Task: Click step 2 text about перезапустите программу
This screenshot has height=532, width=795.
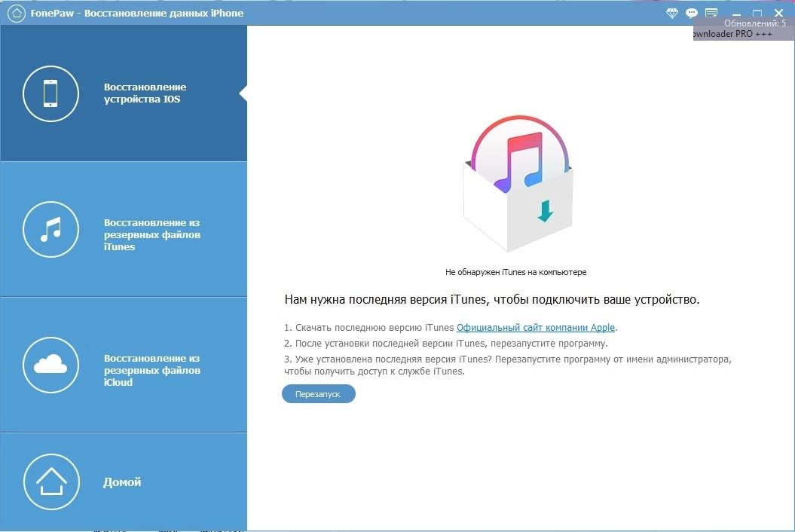Action: tap(445, 344)
